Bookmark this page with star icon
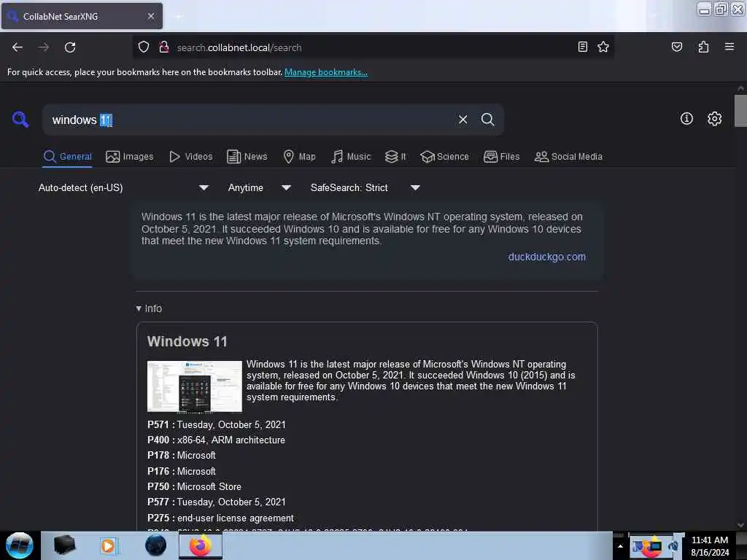747x560 pixels. pyautogui.click(x=603, y=47)
